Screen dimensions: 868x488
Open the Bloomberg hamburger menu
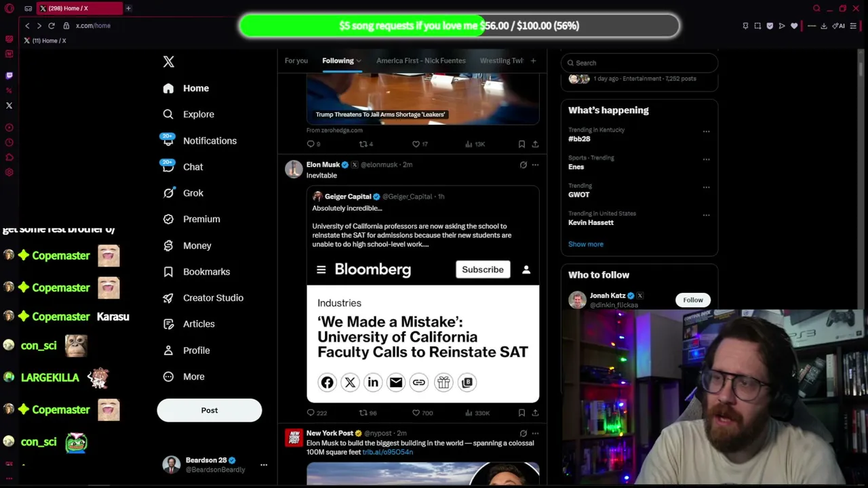(321, 270)
